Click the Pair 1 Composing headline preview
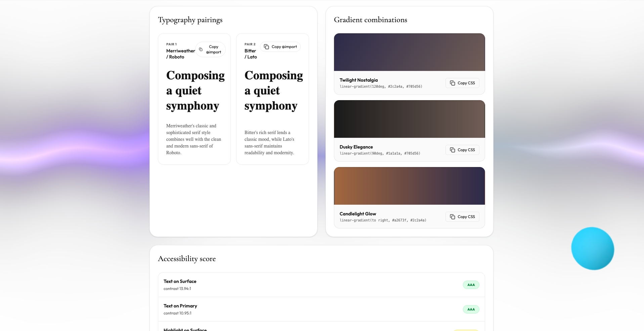 (196, 90)
